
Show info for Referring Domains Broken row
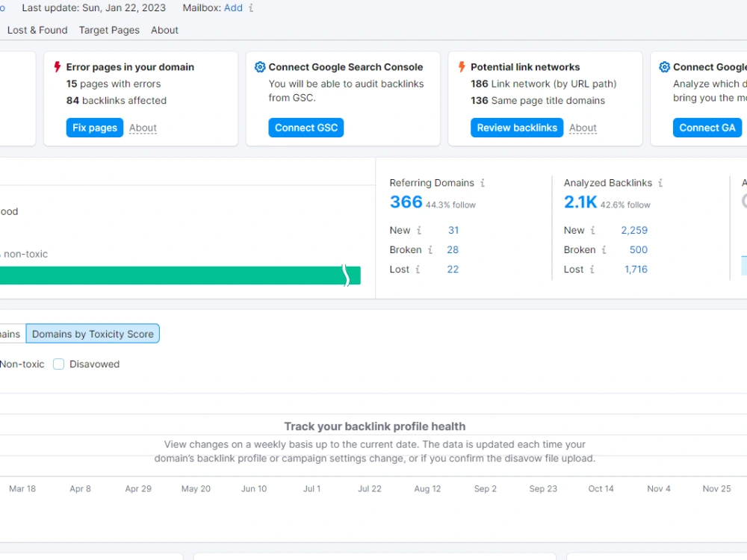430,250
